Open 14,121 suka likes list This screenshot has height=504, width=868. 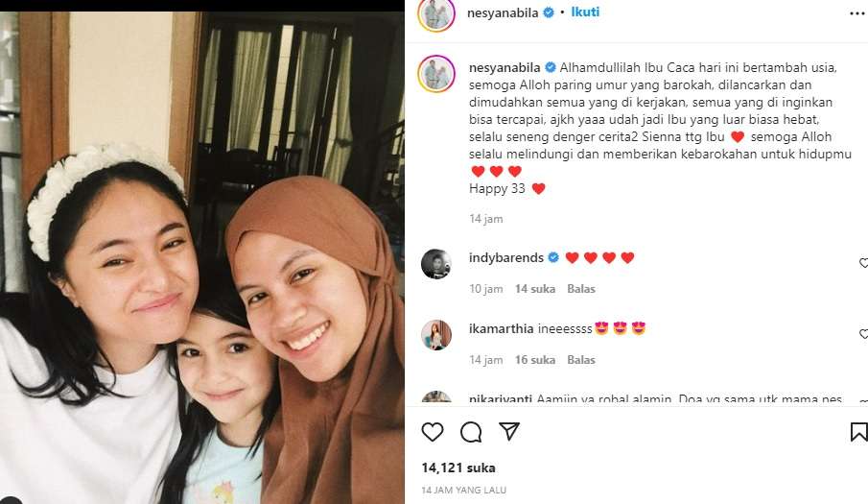458,468
